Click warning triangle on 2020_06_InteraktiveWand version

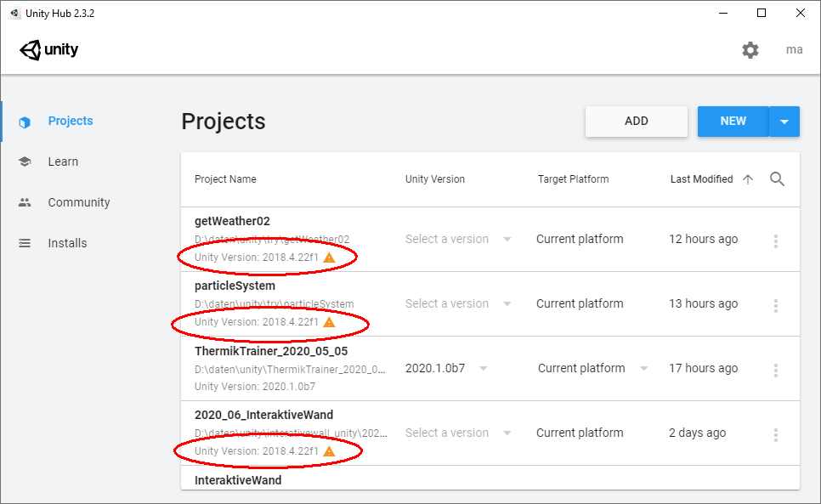click(x=330, y=451)
